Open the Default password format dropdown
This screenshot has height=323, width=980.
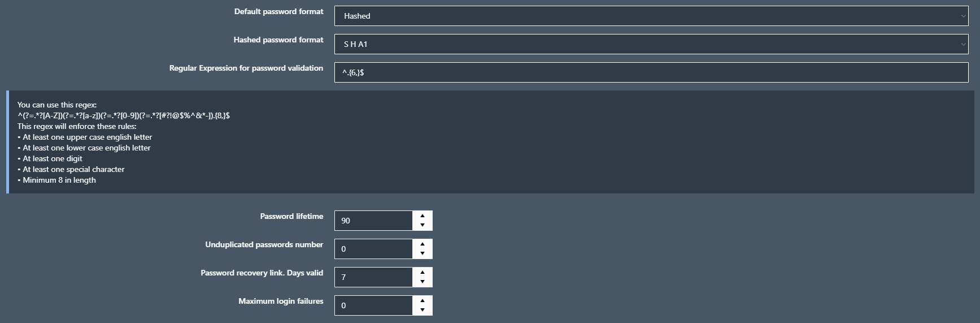coord(651,16)
